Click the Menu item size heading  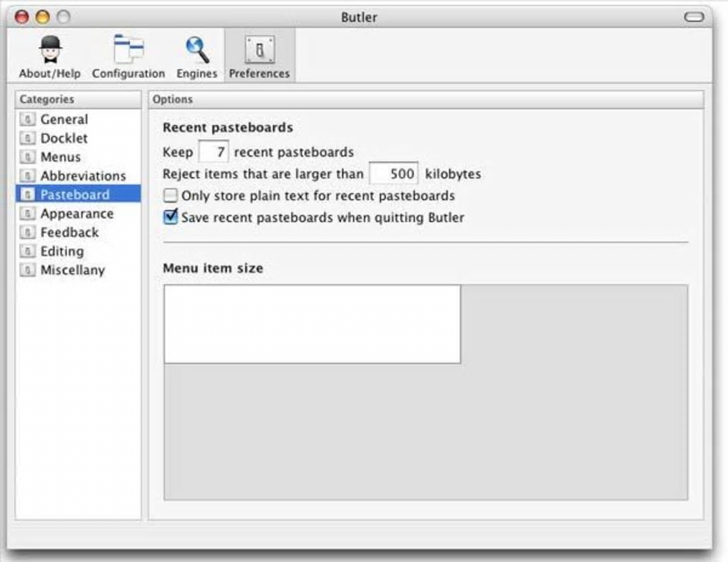click(x=213, y=268)
